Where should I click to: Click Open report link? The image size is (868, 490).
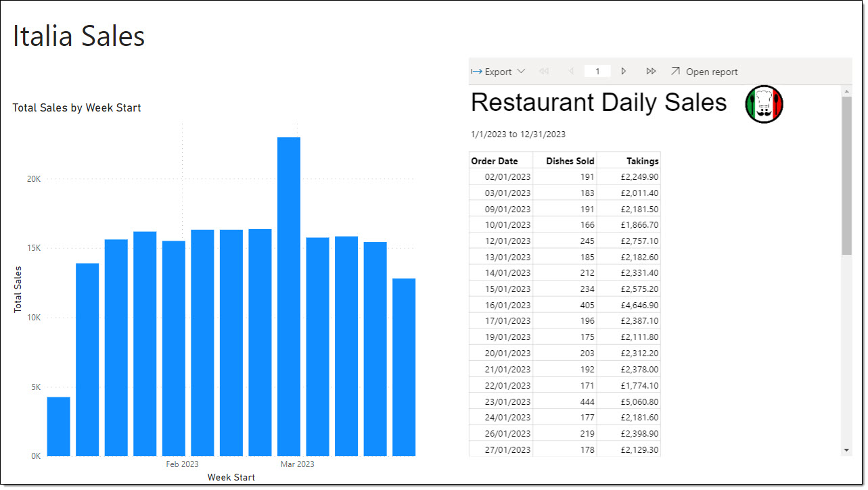704,72
